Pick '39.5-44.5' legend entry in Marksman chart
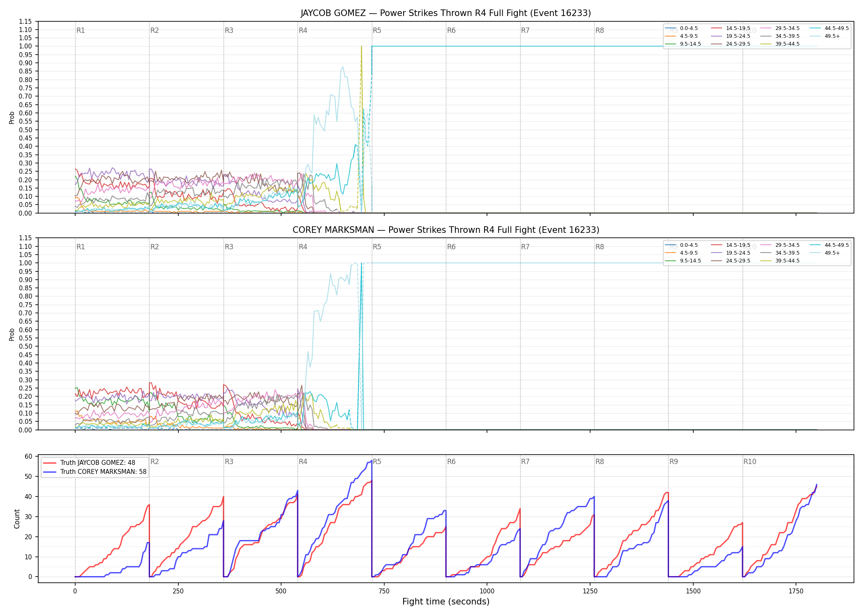The height and width of the screenshot is (616, 863). [780, 261]
